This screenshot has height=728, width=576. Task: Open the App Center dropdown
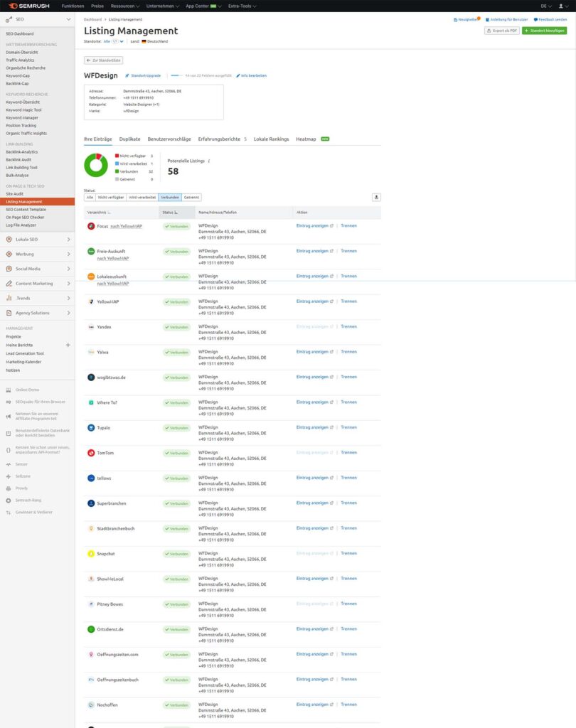(x=203, y=6)
